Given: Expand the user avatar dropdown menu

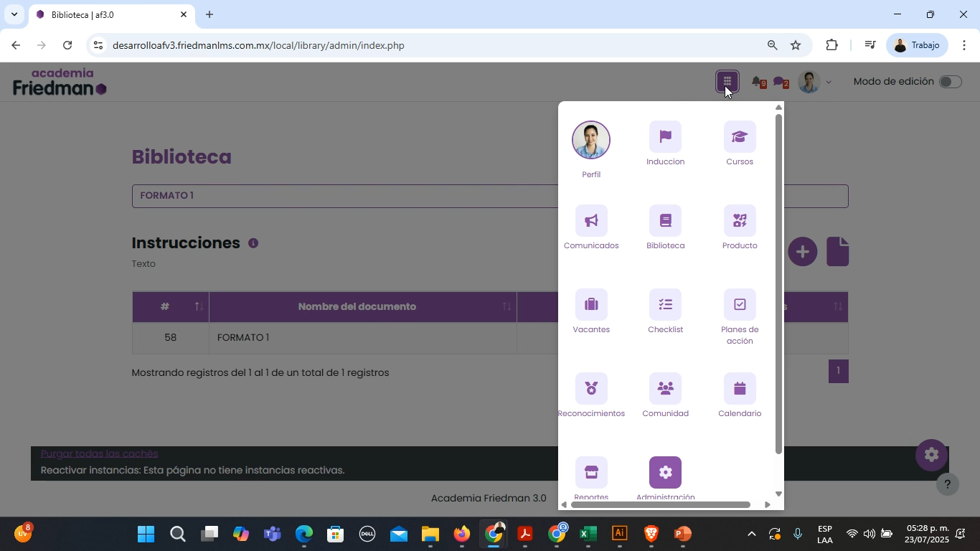Looking at the screenshot, I should [816, 82].
